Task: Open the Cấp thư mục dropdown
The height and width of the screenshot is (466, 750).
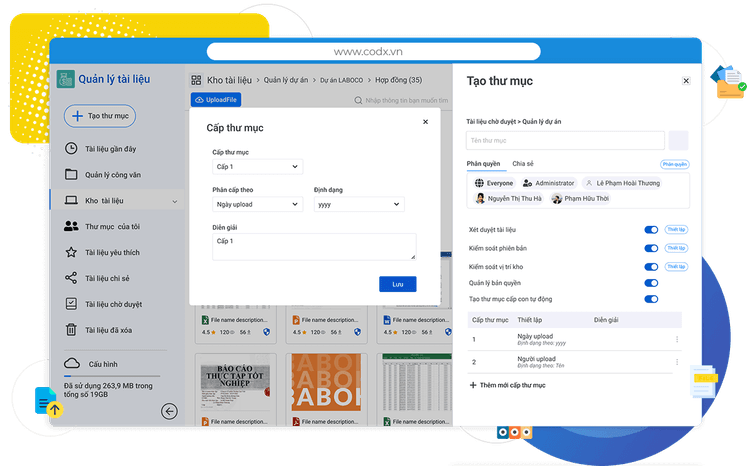Action: click(257, 167)
